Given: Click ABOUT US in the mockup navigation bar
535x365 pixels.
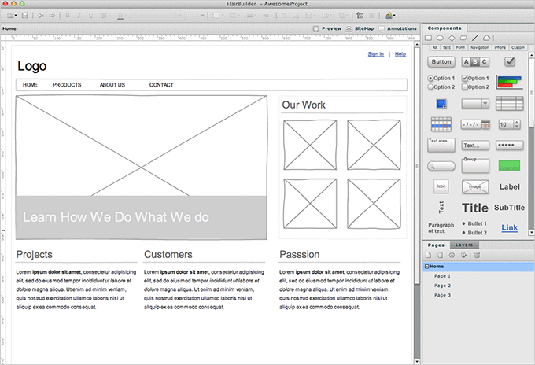Looking at the screenshot, I should 112,85.
